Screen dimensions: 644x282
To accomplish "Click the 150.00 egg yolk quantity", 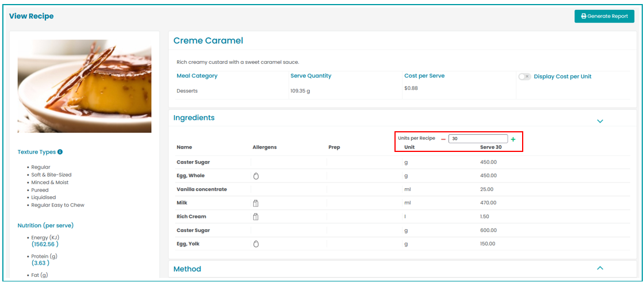I will [x=488, y=244].
